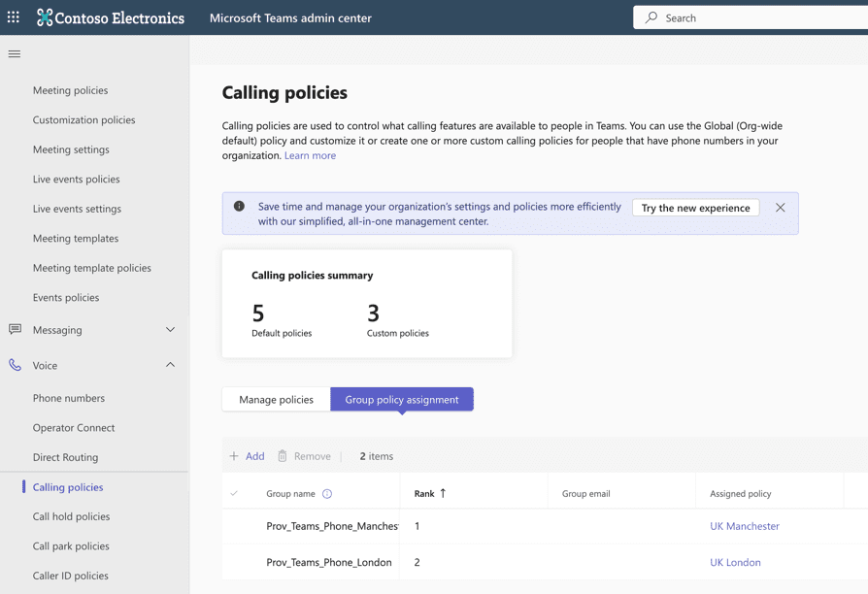Select the Messaging icon in the sidebar
The height and width of the screenshot is (594, 868).
pos(13,330)
